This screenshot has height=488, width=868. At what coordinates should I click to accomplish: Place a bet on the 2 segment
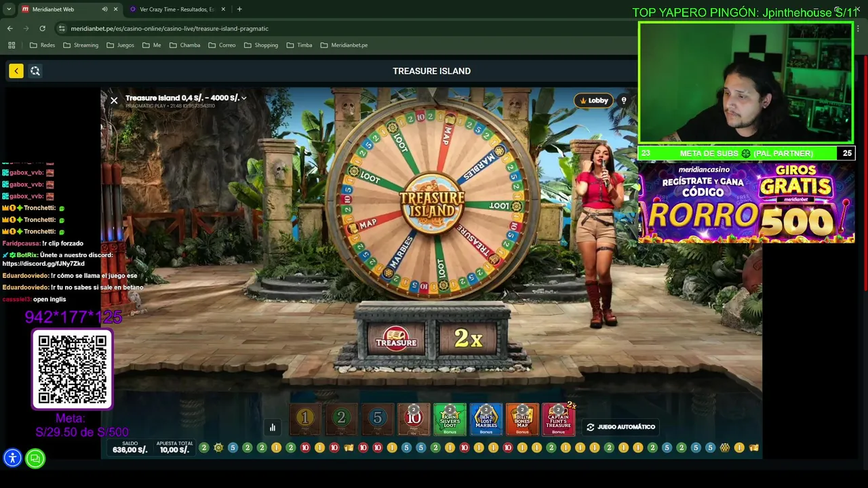(341, 419)
